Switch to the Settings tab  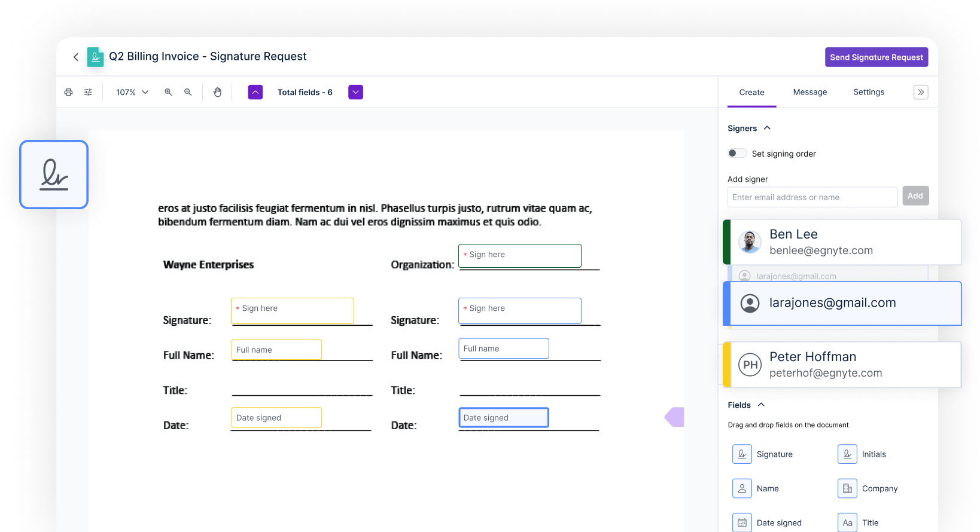click(x=869, y=92)
